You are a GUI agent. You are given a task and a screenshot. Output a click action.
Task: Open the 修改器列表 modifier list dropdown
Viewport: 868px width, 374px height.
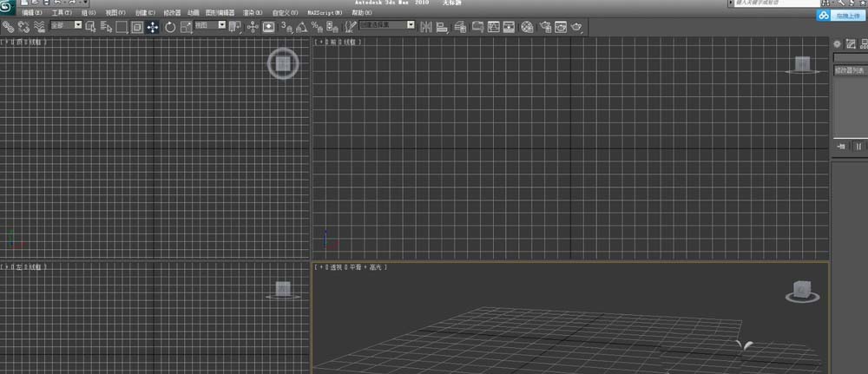(851, 70)
